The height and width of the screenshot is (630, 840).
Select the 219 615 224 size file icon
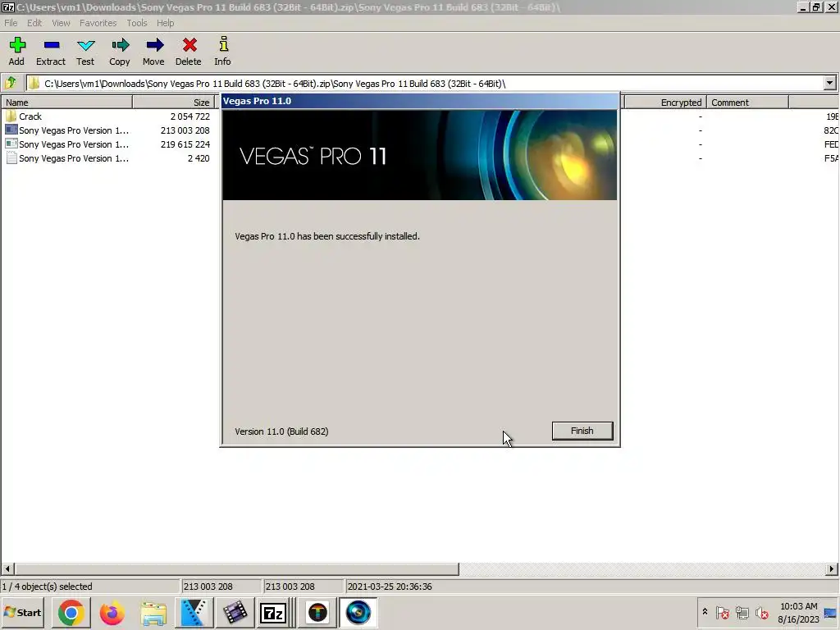pyautogui.click(x=11, y=144)
